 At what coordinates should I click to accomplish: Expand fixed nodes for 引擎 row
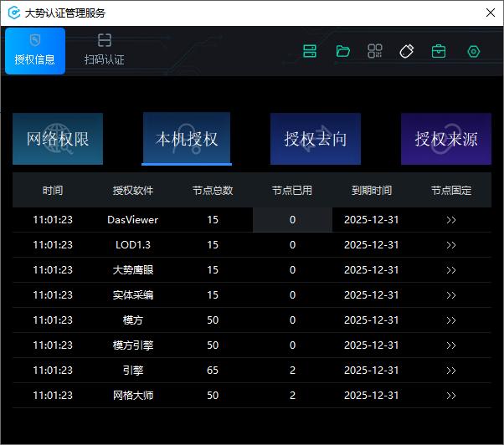tap(451, 371)
